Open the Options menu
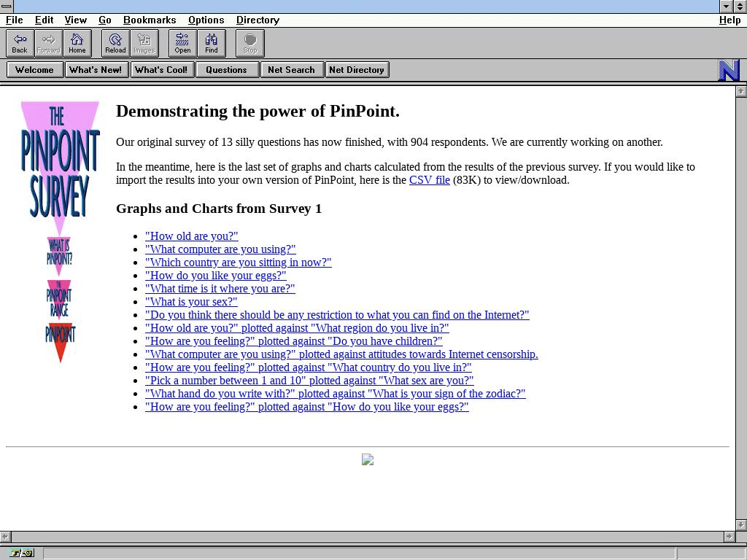 (206, 20)
